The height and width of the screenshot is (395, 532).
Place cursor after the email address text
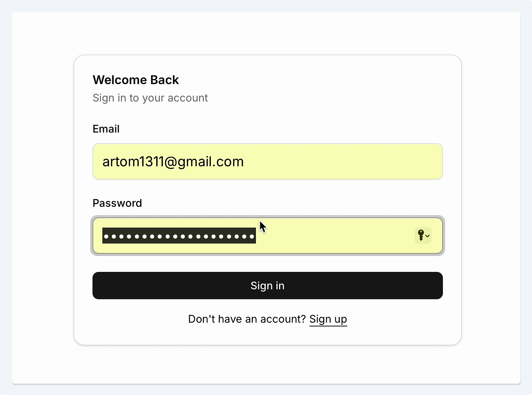coord(245,162)
